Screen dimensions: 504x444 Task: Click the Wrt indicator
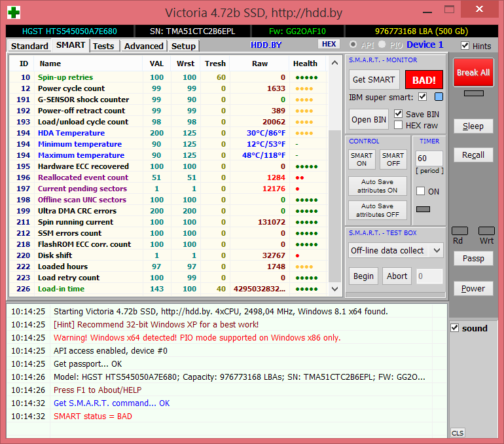(486, 231)
